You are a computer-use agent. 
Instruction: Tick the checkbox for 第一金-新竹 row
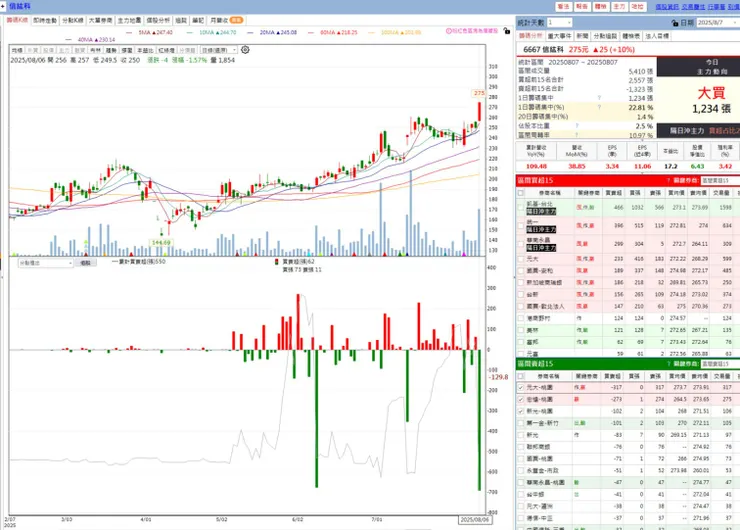click(521, 423)
